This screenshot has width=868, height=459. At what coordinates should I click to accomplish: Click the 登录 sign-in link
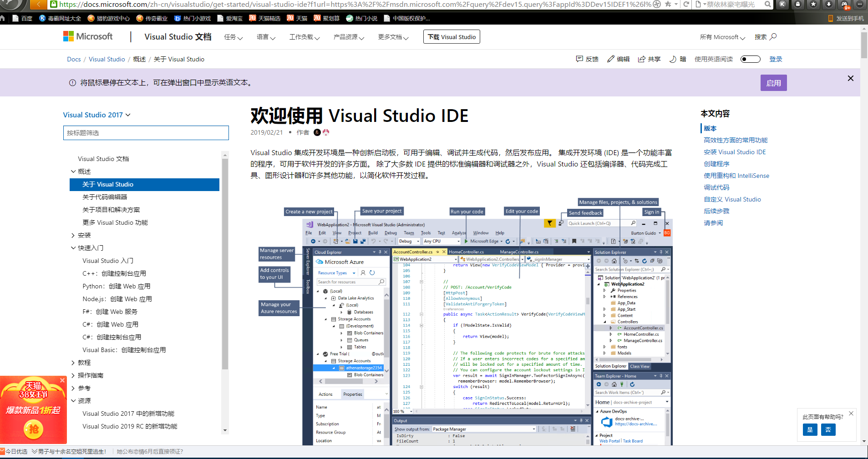[776, 59]
